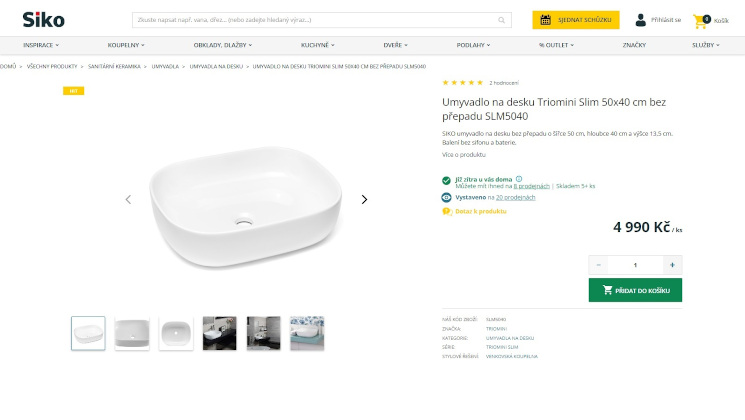Expand the Koupelny menu
Viewport: 745px width, 420px height.
pyautogui.click(x=127, y=45)
